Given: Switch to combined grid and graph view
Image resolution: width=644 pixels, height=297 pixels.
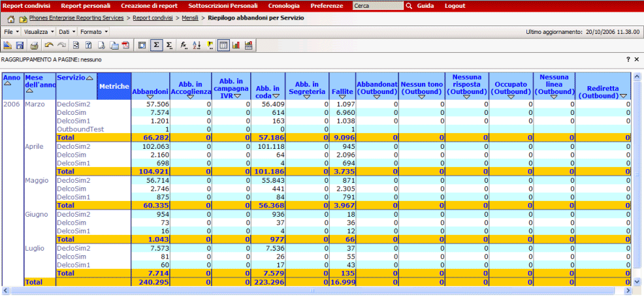Looking at the screenshot, I should [x=248, y=46].
